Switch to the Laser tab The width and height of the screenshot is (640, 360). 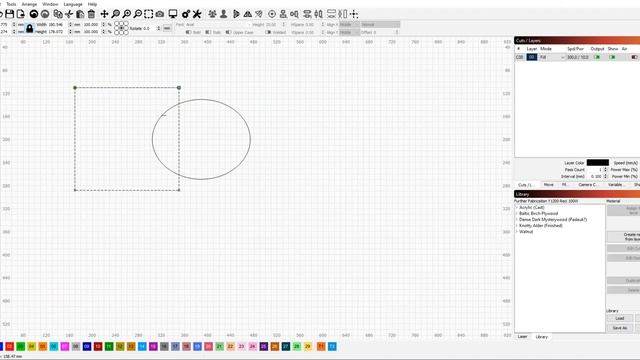point(522,337)
